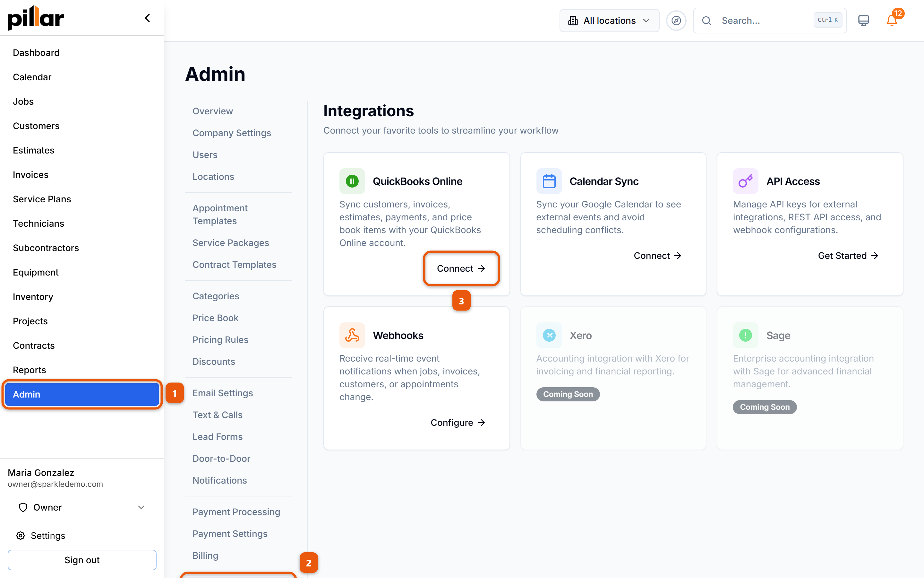Click the QuickBooks Online green icon

(x=352, y=181)
